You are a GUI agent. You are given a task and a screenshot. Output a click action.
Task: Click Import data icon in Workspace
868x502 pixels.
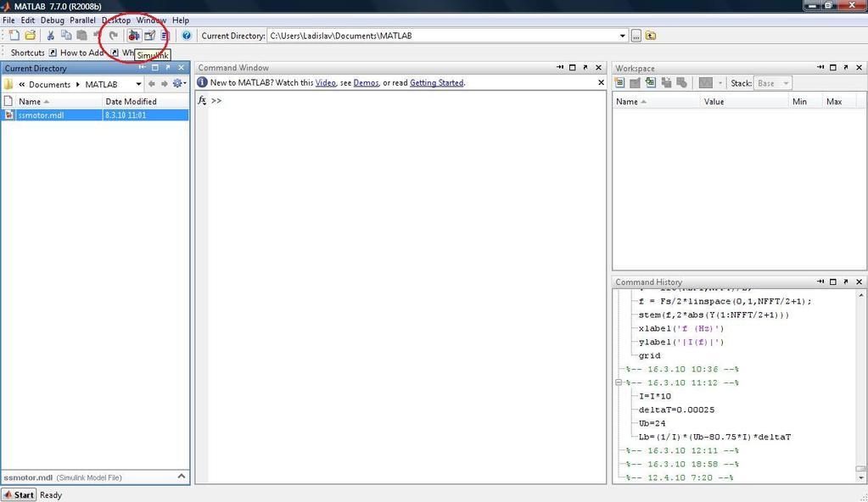[651, 83]
